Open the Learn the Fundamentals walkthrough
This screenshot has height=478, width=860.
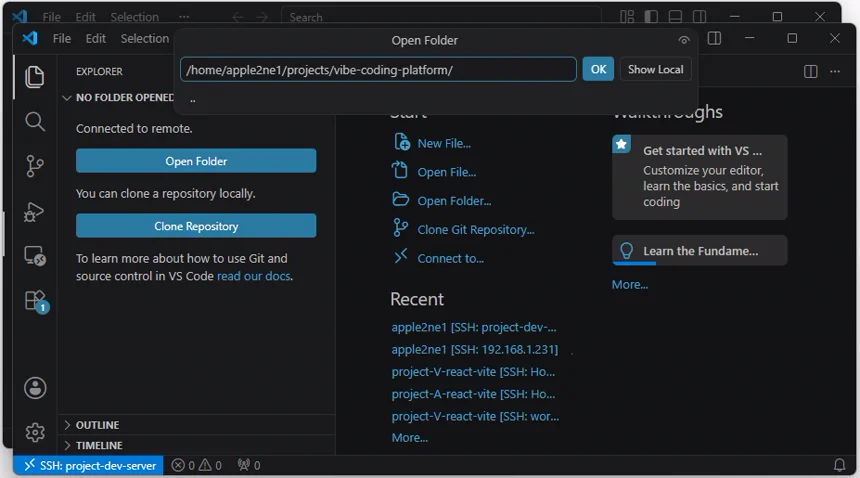700,251
